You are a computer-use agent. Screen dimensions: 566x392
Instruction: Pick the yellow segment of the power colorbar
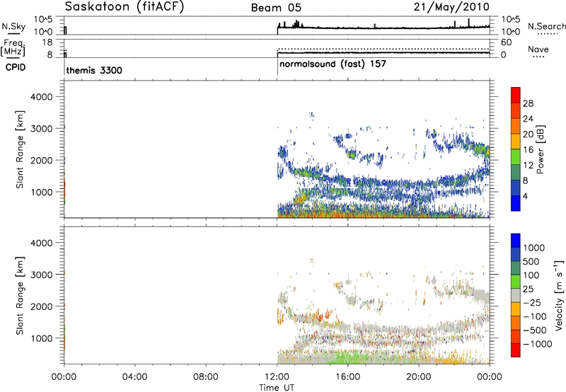pyautogui.click(x=516, y=142)
